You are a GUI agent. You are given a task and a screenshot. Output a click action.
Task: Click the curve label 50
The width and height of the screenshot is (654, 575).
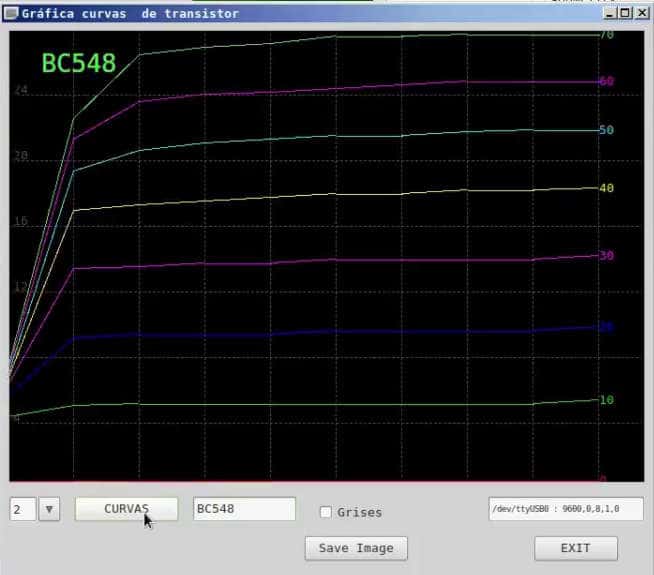(607, 130)
